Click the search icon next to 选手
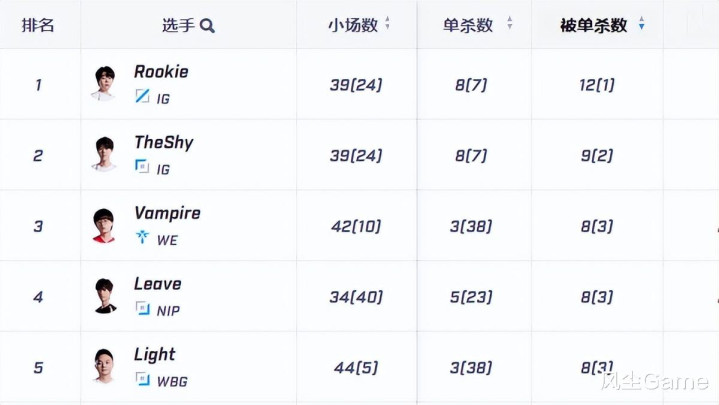This screenshot has width=719, height=405. tap(208, 26)
